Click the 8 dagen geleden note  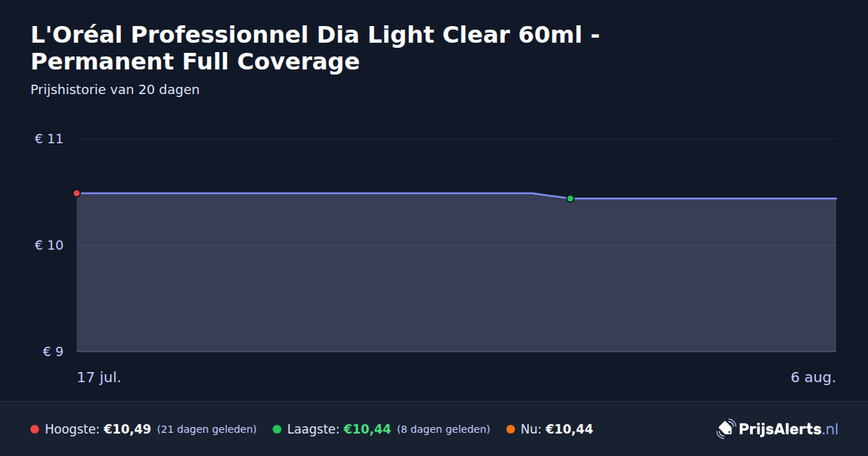point(443,429)
